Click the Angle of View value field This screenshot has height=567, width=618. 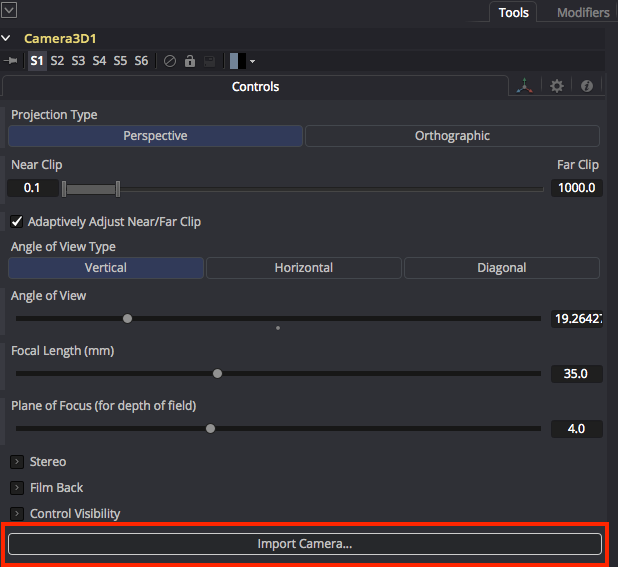point(577,319)
